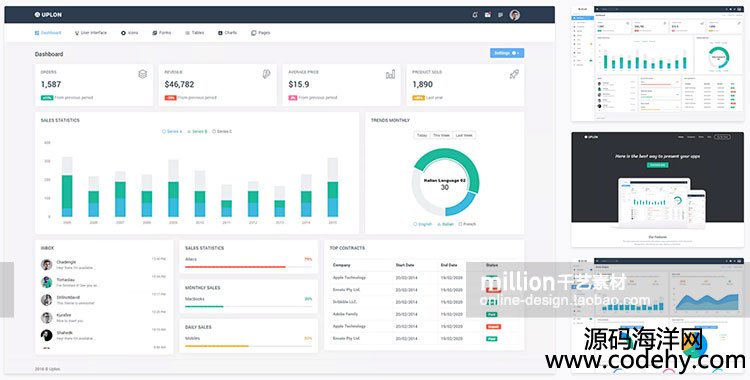Open the landing page preview thumbnail

point(658,189)
